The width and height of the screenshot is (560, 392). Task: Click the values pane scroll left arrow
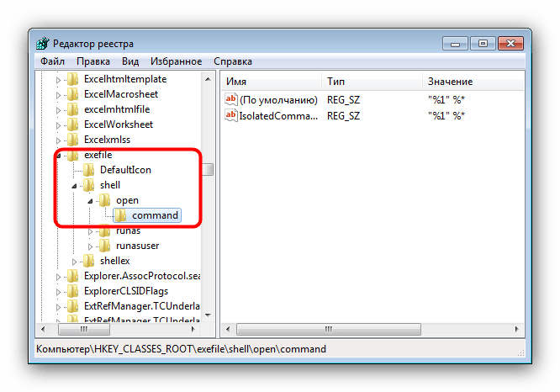point(228,329)
